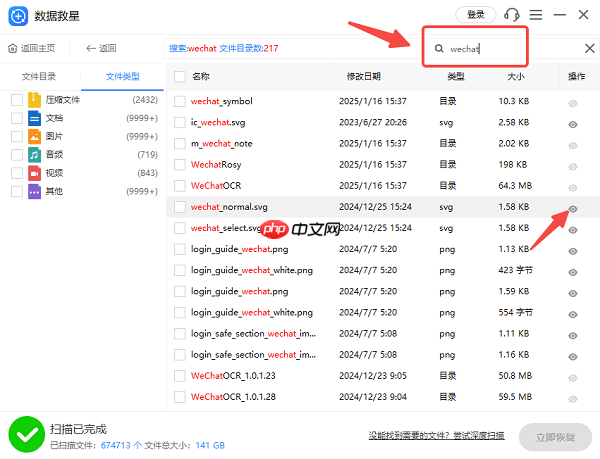Check the 文档 category checkbox
600x459 pixels.
[x=17, y=118]
